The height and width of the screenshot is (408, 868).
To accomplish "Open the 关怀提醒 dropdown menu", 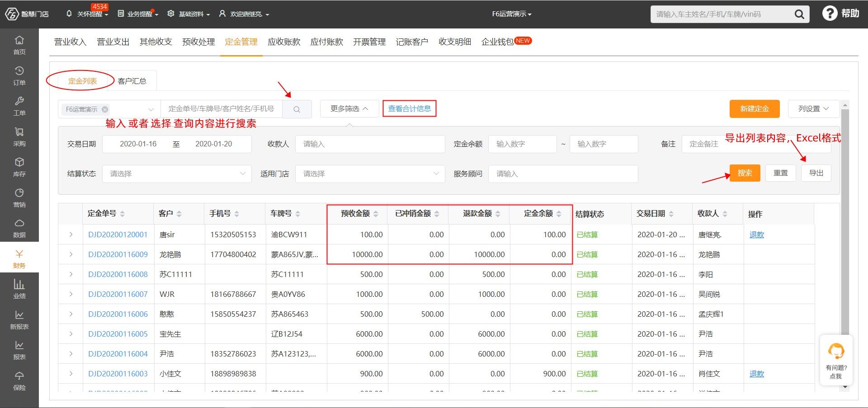I will (x=88, y=14).
